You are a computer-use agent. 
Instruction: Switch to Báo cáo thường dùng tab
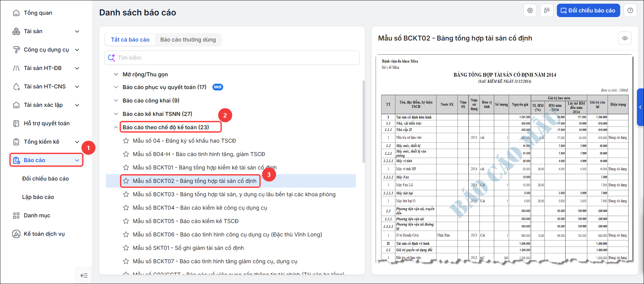[x=188, y=40]
